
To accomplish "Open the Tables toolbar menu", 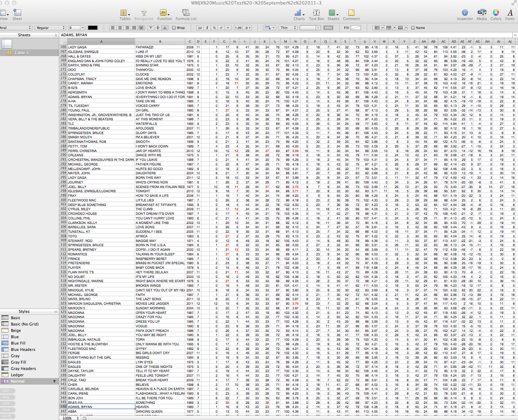I will [124, 14].
